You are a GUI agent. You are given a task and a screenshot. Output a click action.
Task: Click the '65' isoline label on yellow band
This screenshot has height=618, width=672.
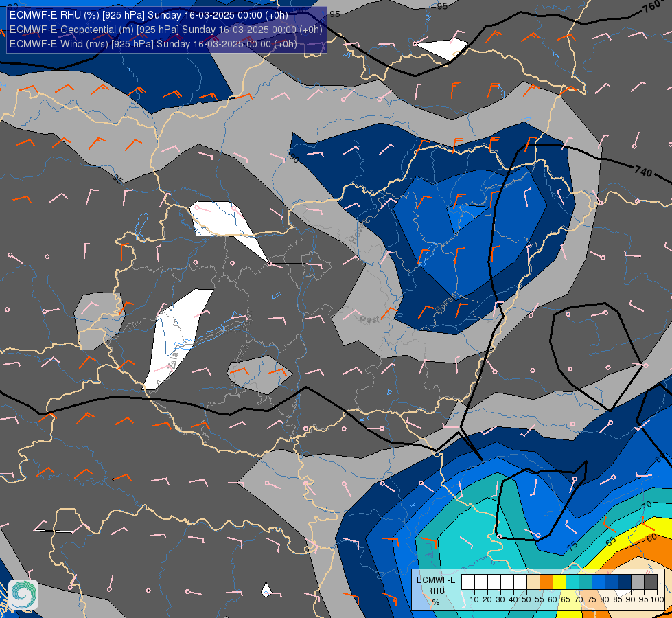(611, 541)
